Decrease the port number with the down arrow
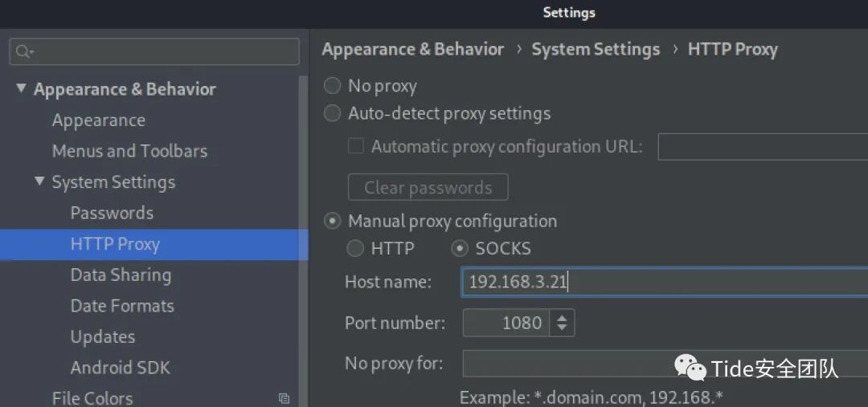868x407 pixels. pyautogui.click(x=562, y=328)
